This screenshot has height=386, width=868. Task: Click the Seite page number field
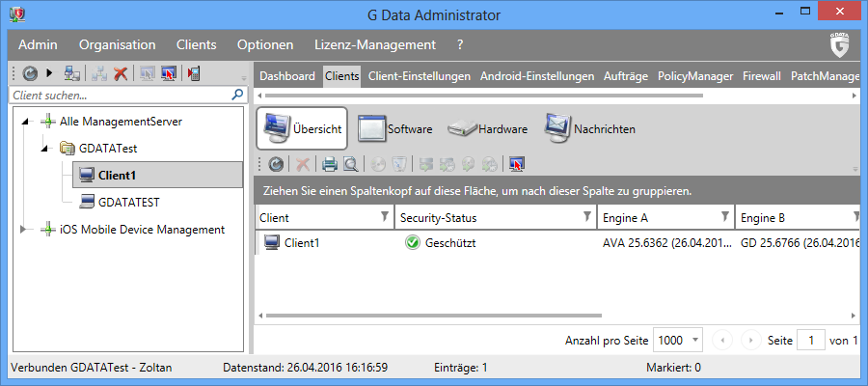point(811,340)
